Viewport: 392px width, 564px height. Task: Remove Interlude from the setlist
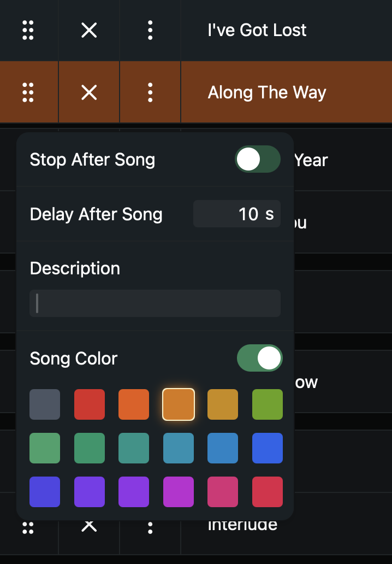click(89, 526)
